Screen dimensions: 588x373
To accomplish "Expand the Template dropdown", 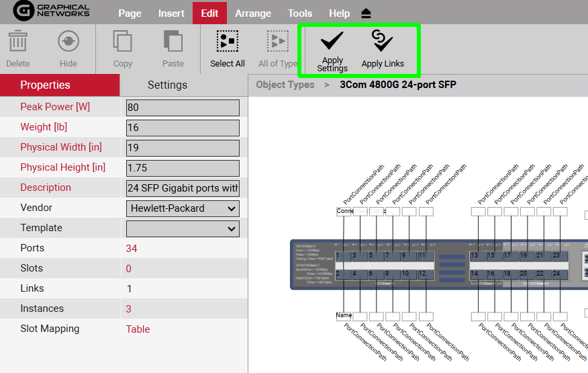I will pos(183,229).
